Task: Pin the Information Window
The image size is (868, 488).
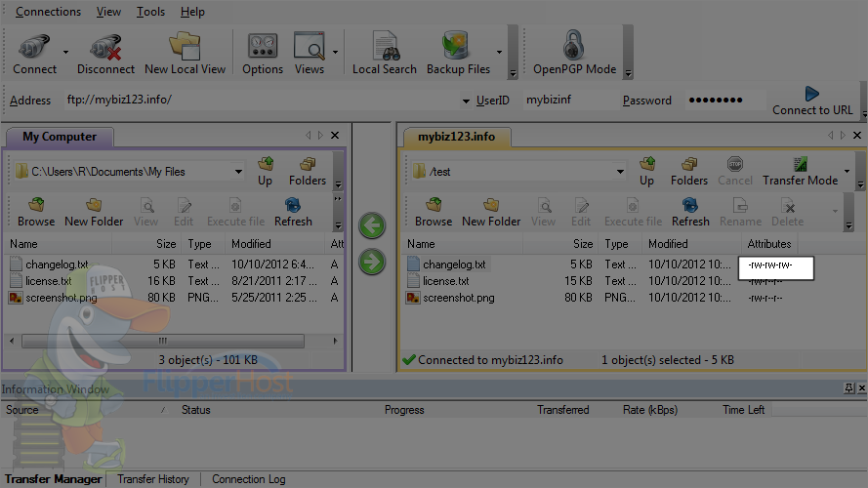Action: (849, 388)
